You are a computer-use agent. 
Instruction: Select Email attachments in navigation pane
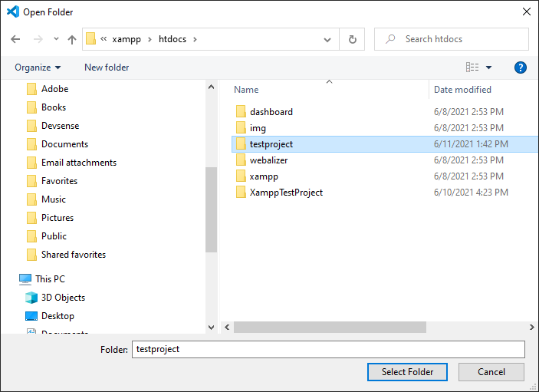(79, 163)
